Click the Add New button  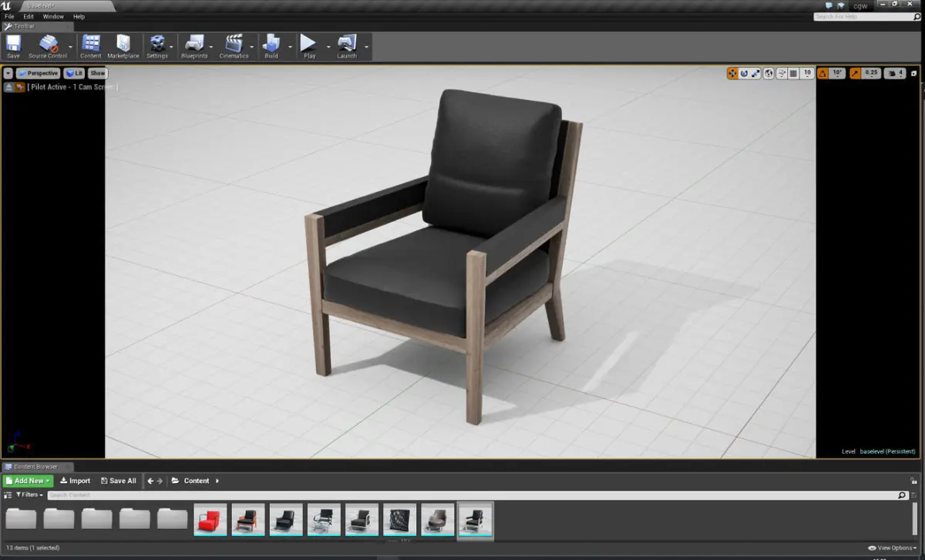pyautogui.click(x=29, y=481)
